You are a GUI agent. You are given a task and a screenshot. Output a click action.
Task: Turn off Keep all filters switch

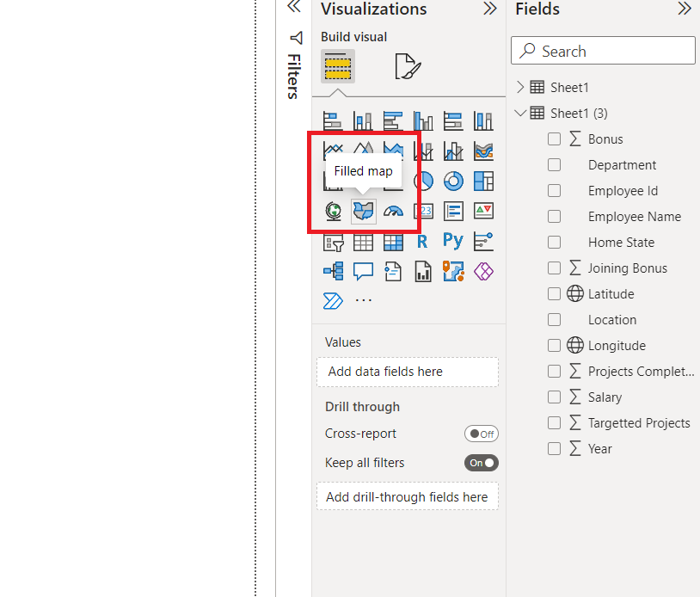tap(481, 463)
